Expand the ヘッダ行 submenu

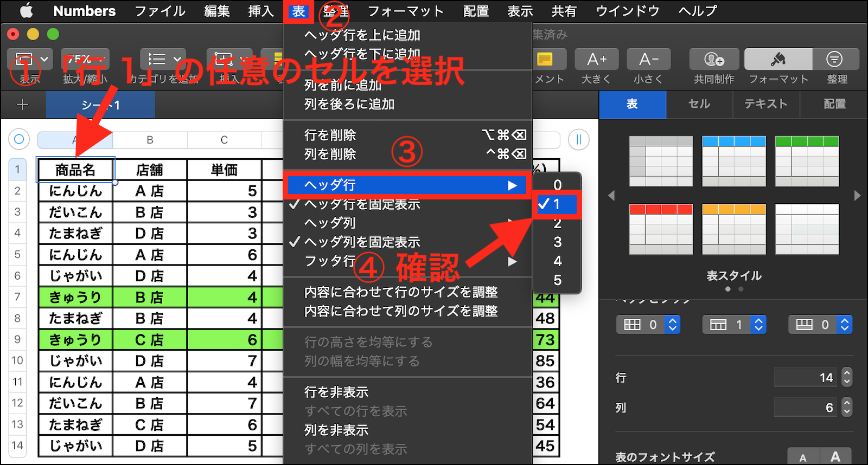[x=407, y=185]
